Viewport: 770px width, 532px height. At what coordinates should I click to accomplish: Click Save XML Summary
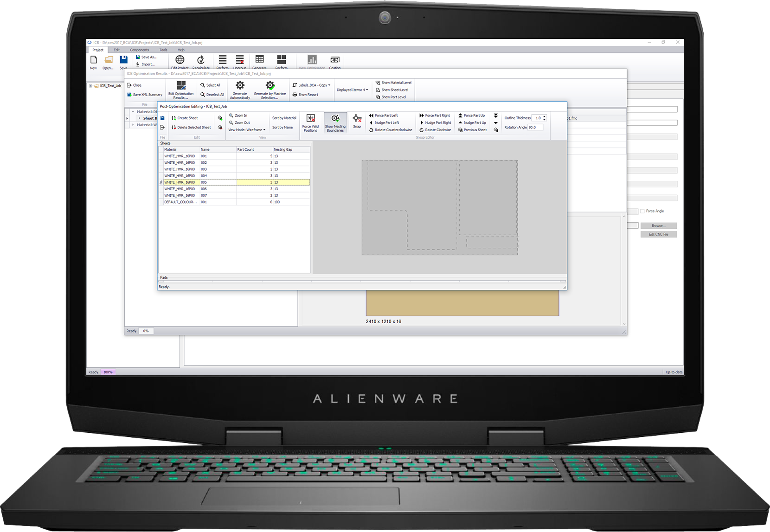[x=145, y=95]
